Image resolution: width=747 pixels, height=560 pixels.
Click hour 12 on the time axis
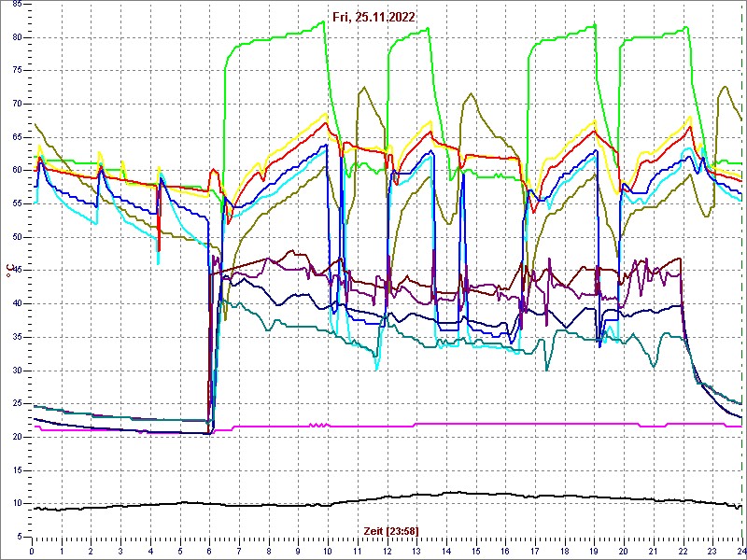point(387,551)
